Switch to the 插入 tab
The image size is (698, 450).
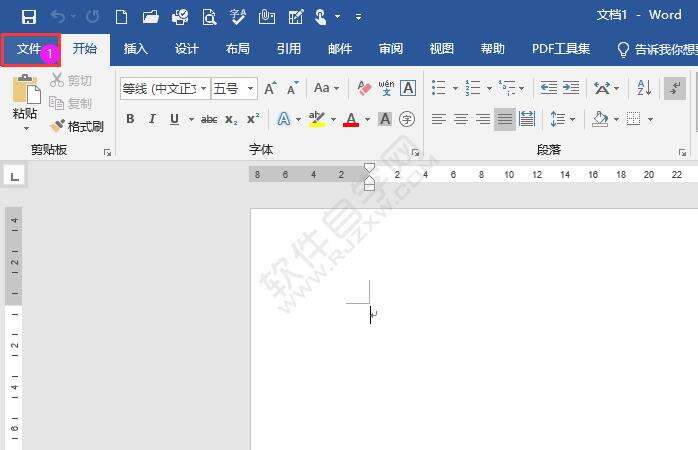[x=135, y=49]
